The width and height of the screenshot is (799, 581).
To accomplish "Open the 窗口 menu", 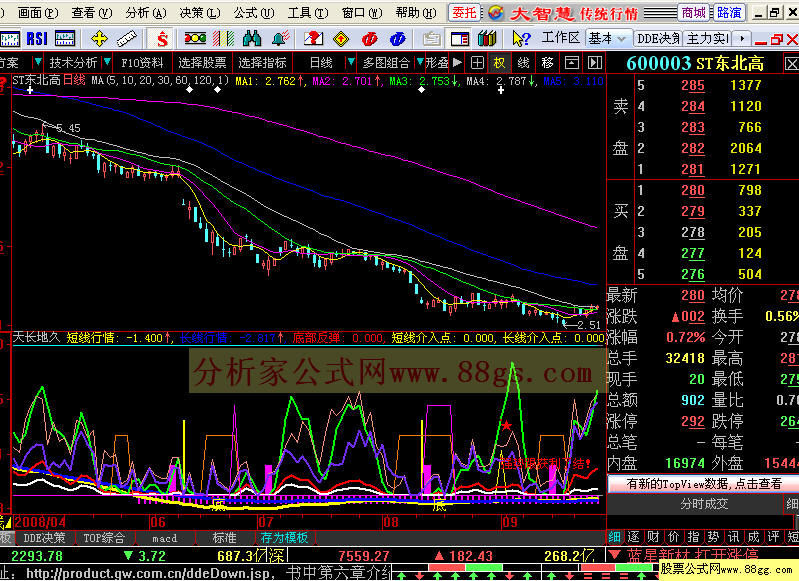I will coord(361,13).
